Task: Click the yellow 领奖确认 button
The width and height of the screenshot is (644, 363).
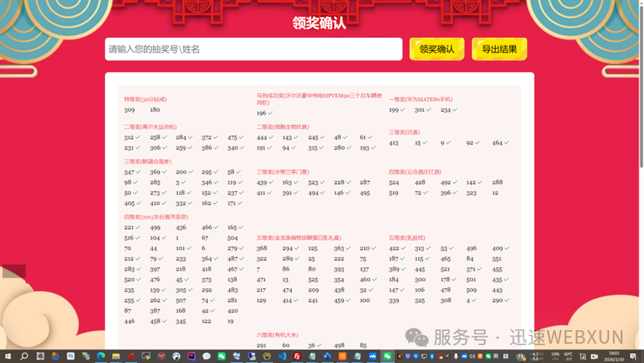Action: pyautogui.click(x=436, y=49)
